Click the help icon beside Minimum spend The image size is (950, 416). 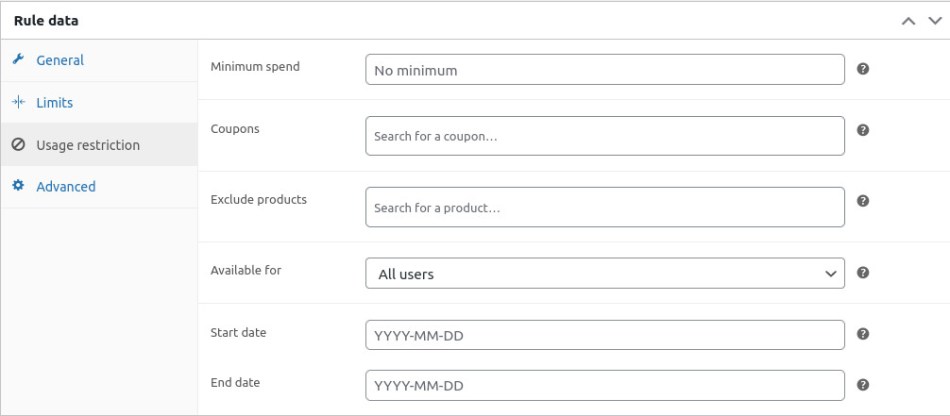[x=863, y=69]
